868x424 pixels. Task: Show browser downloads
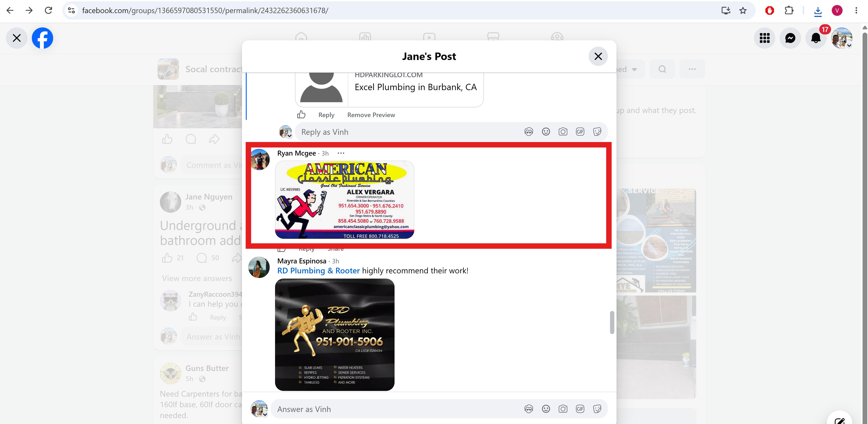click(x=818, y=11)
